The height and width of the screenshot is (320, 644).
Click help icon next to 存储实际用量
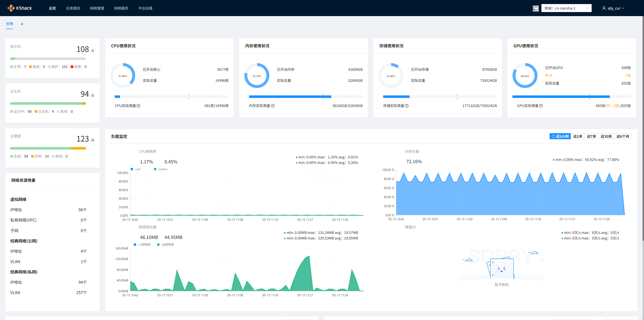tap(407, 106)
